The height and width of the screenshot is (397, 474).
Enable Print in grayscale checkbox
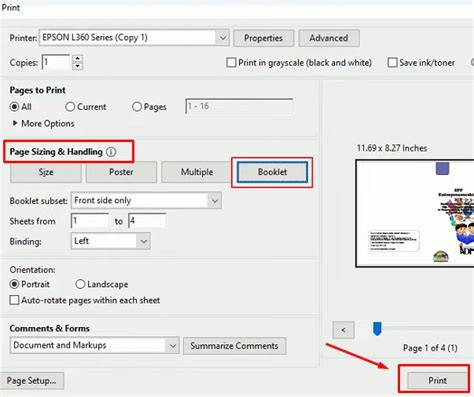tap(231, 63)
